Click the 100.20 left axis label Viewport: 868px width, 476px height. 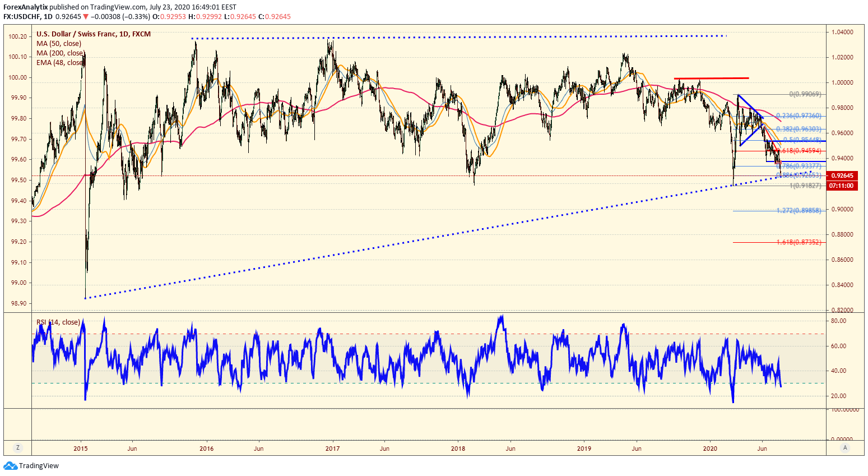tap(18, 36)
